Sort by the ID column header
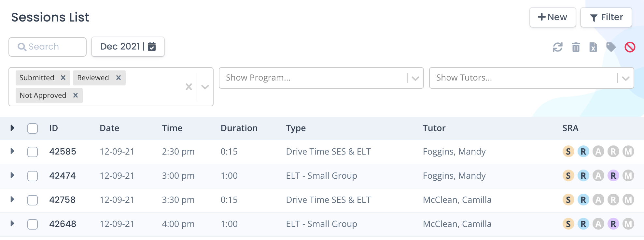This screenshot has height=240, width=644. point(54,128)
